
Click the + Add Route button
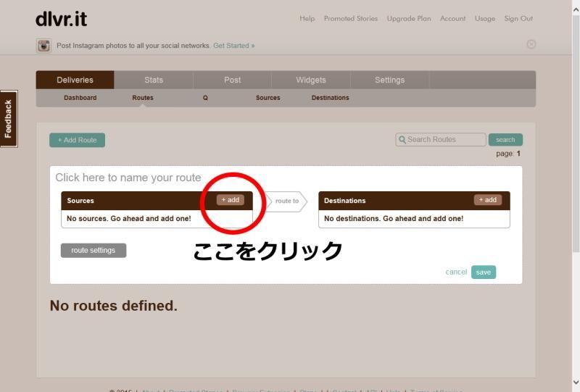point(78,140)
